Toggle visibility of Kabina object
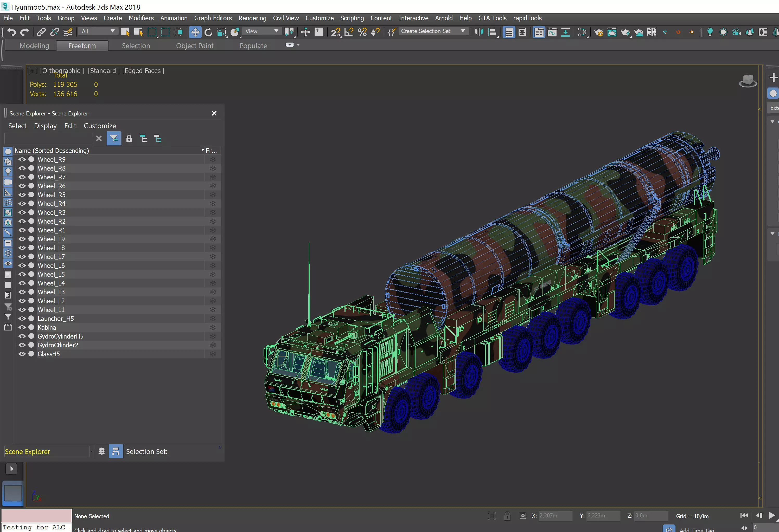The width and height of the screenshot is (779, 532). pos(22,327)
